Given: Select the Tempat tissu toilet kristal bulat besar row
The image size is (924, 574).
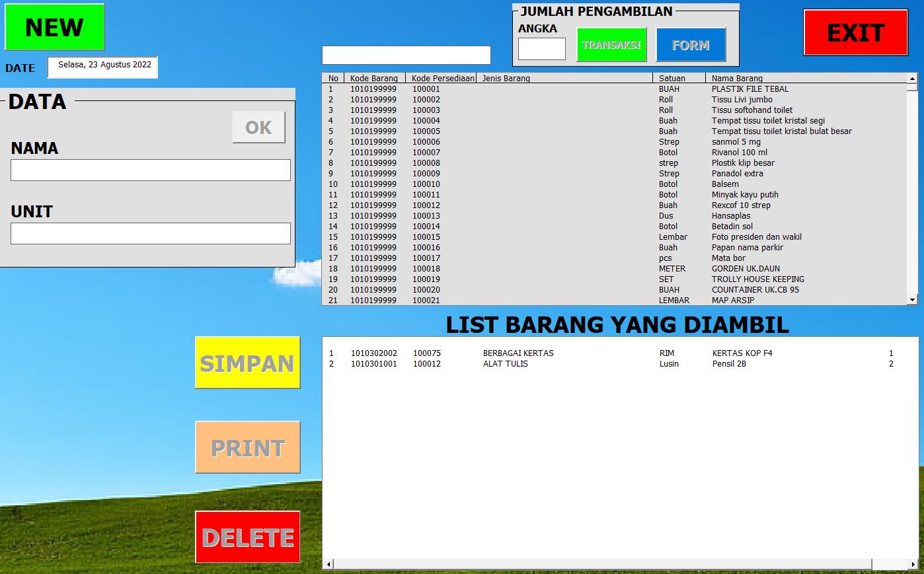Looking at the screenshot, I should [615, 131].
